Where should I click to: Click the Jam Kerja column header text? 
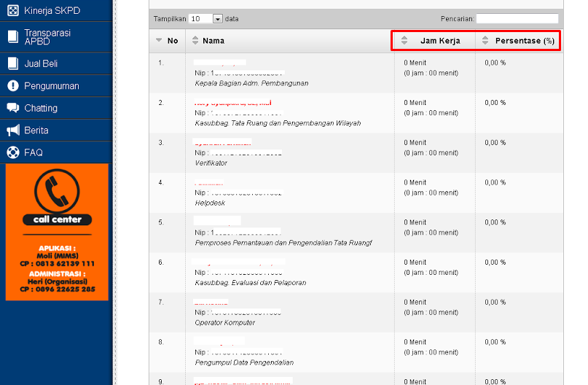point(440,41)
